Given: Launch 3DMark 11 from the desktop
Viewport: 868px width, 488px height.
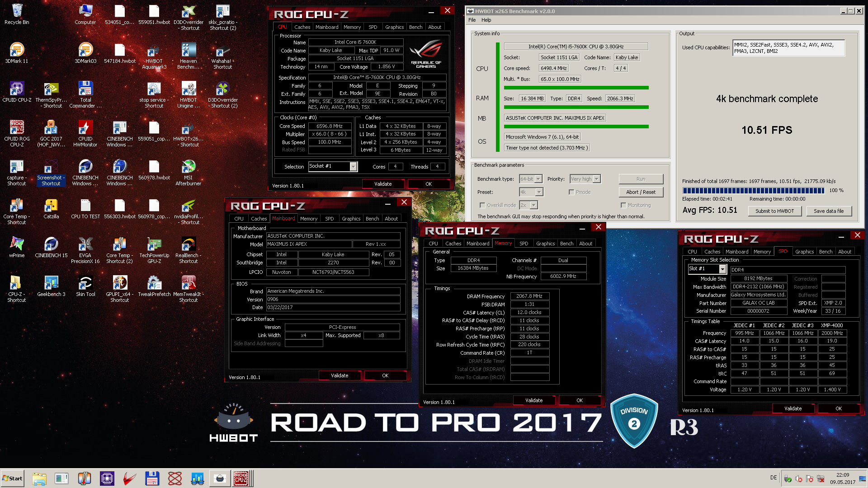Looking at the screenshot, I should click(x=17, y=53).
